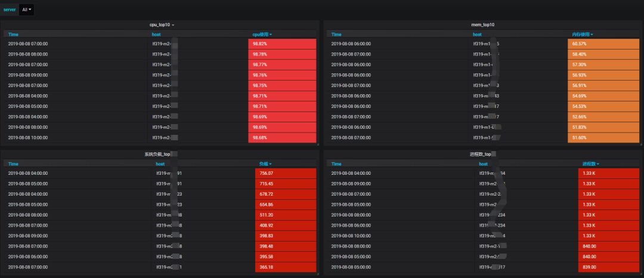The width and height of the screenshot is (644, 278).
Task: Select the 654.86 load value cell
Action: pyautogui.click(x=286, y=205)
